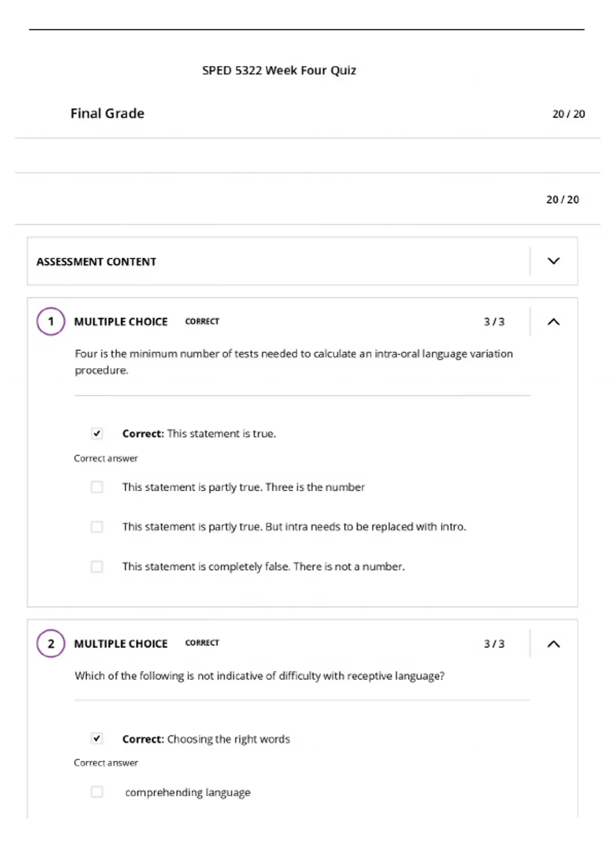Check the 'comprehending language' option box
Screen dimensions: 613x868
click(x=97, y=792)
